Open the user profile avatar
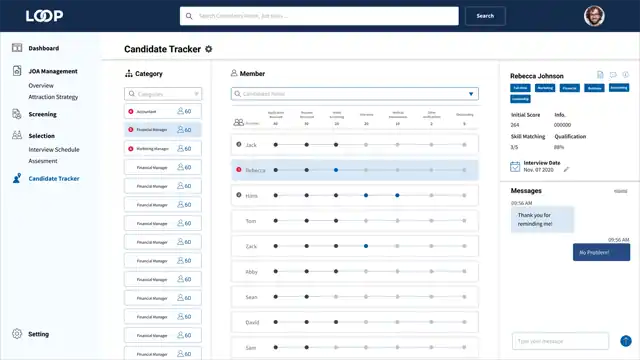The width and height of the screenshot is (640, 360). pos(594,16)
